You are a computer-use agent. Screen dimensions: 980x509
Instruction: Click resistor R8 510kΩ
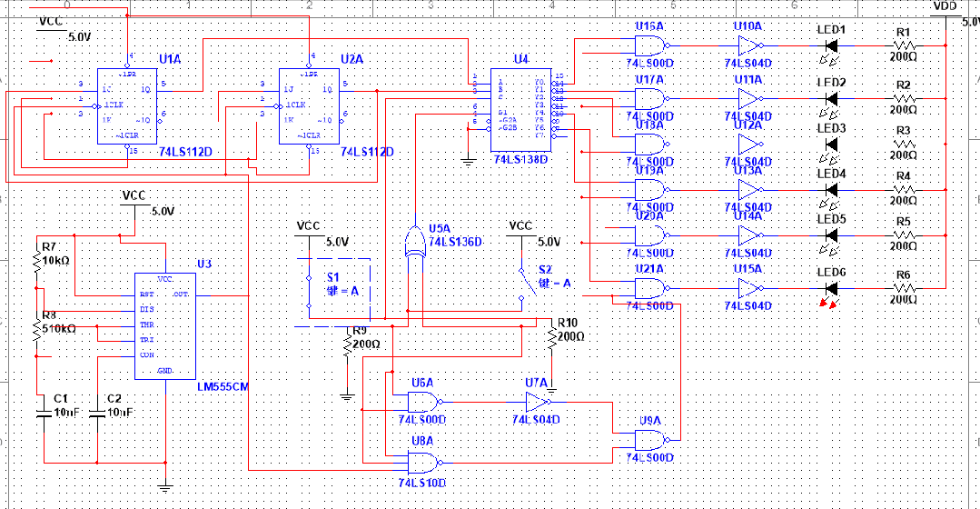point(37,331)
